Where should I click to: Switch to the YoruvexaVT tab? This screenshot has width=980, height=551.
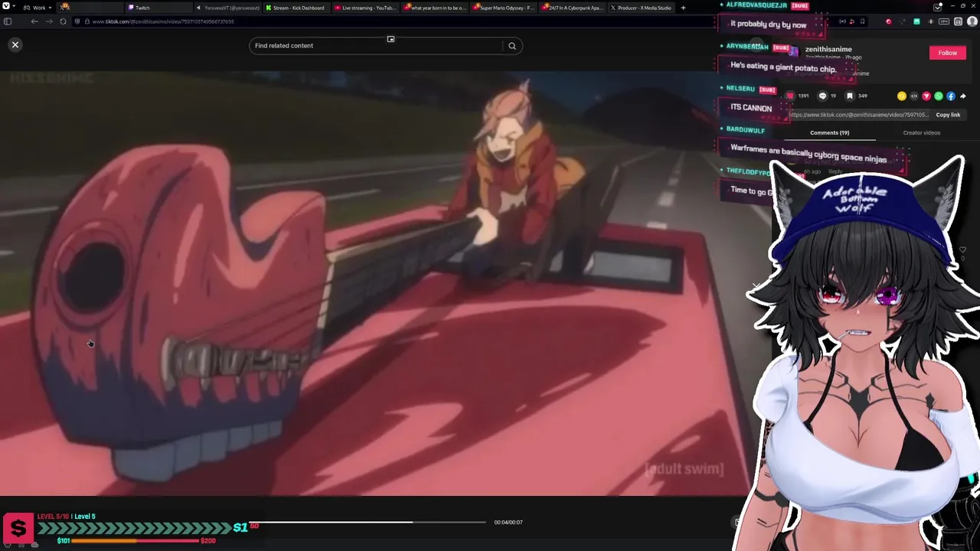click(227, 8)
